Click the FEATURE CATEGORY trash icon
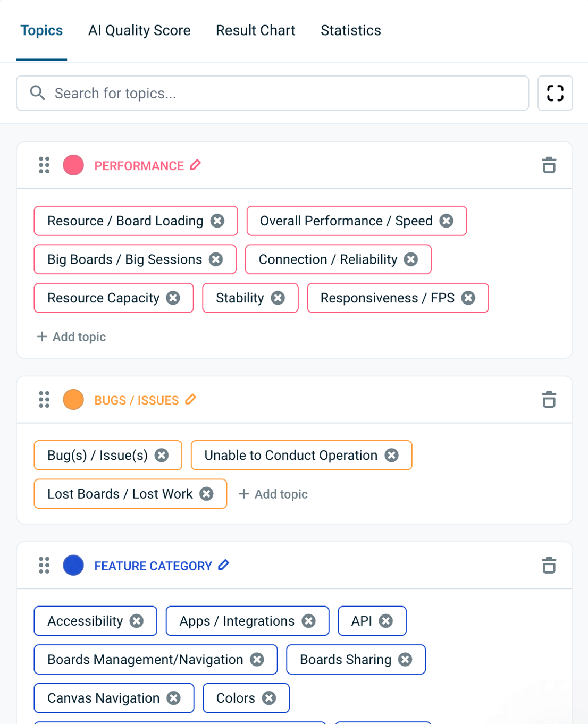This screenshot has width=588, height=724. click(549, 566)
